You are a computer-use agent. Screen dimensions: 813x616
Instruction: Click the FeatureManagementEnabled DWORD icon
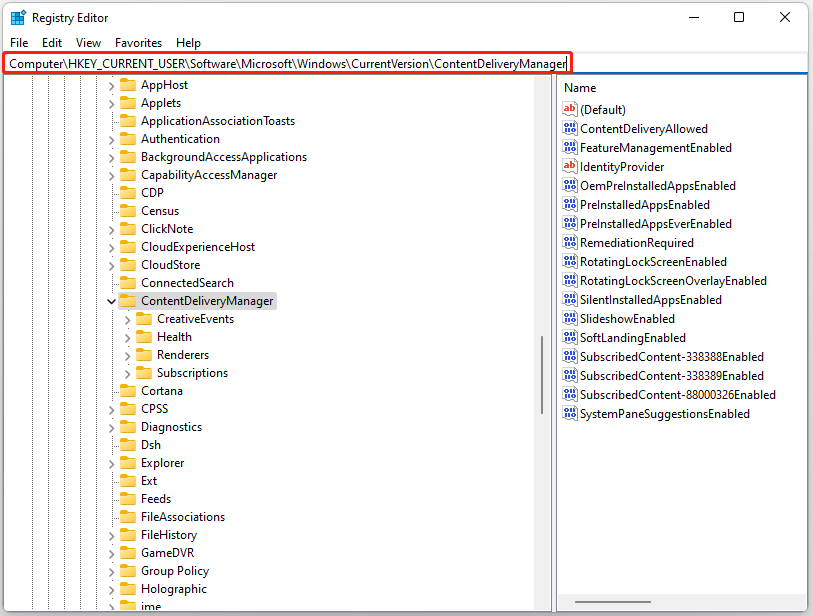(570, 147)
